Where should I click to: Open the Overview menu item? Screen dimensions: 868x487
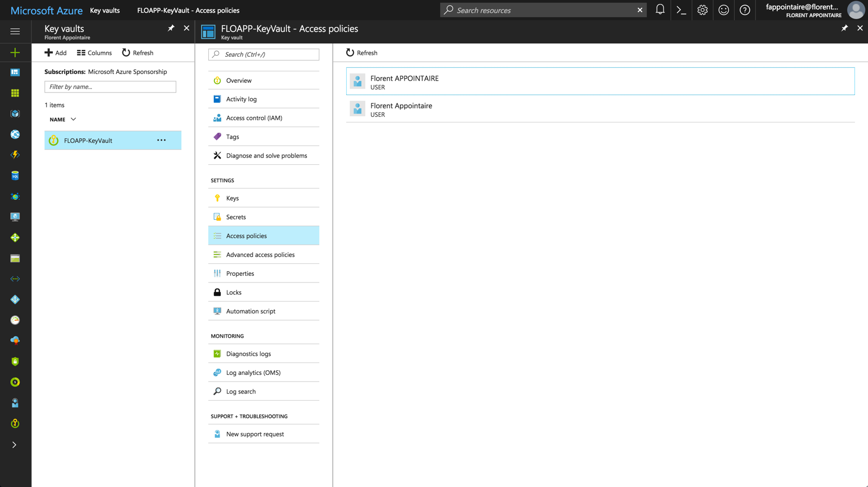pyautogui.click(x=263, y=81)
